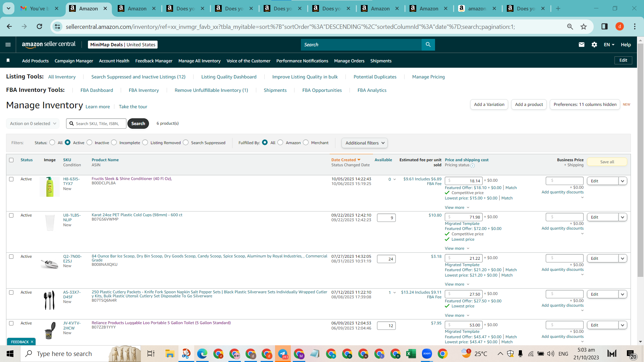Open Telegram from the taskbar
644x362 pixels.
tap(283, 354)
